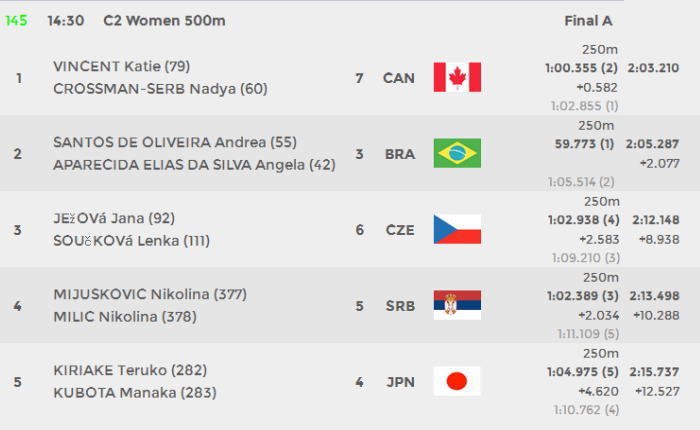Screen dimensions: 700x430
Task: Click Canada's finish time 2:03.210
Action: 653,68
